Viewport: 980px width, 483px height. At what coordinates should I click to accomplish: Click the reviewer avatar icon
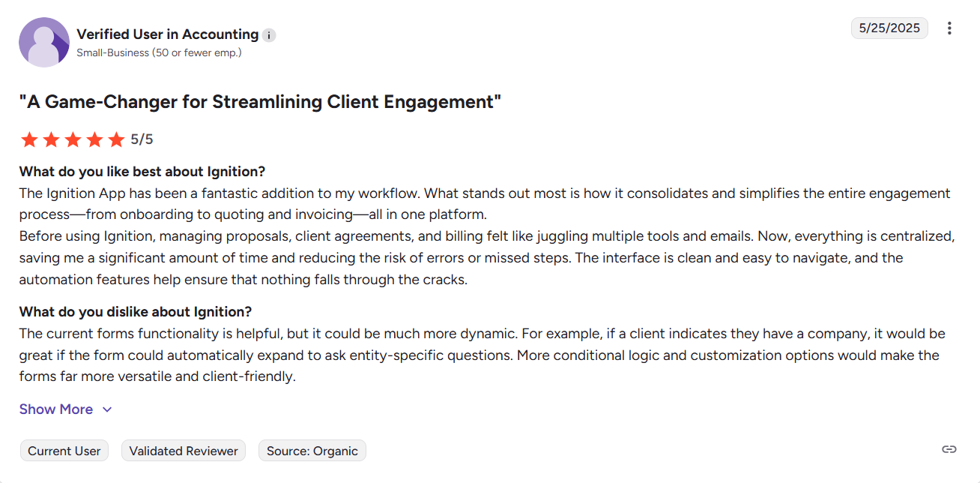tap(44, 42)
